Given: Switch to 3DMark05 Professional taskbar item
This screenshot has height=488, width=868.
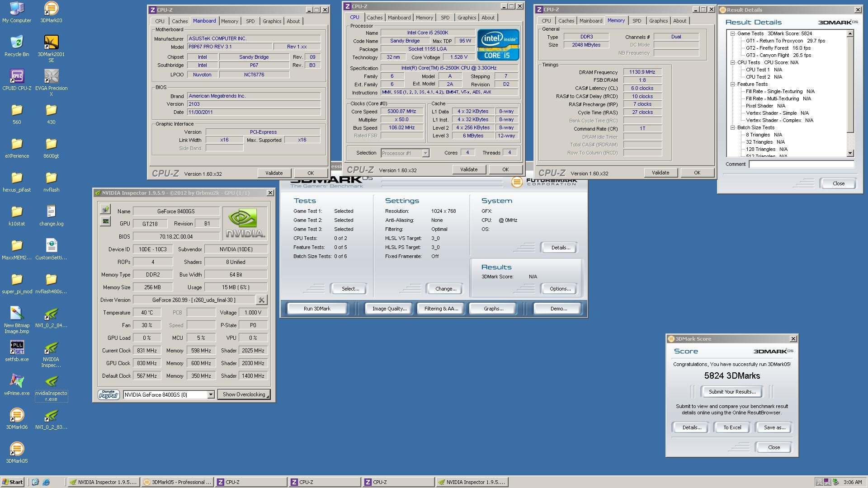Looking at the screenshot, I should 177,482.
